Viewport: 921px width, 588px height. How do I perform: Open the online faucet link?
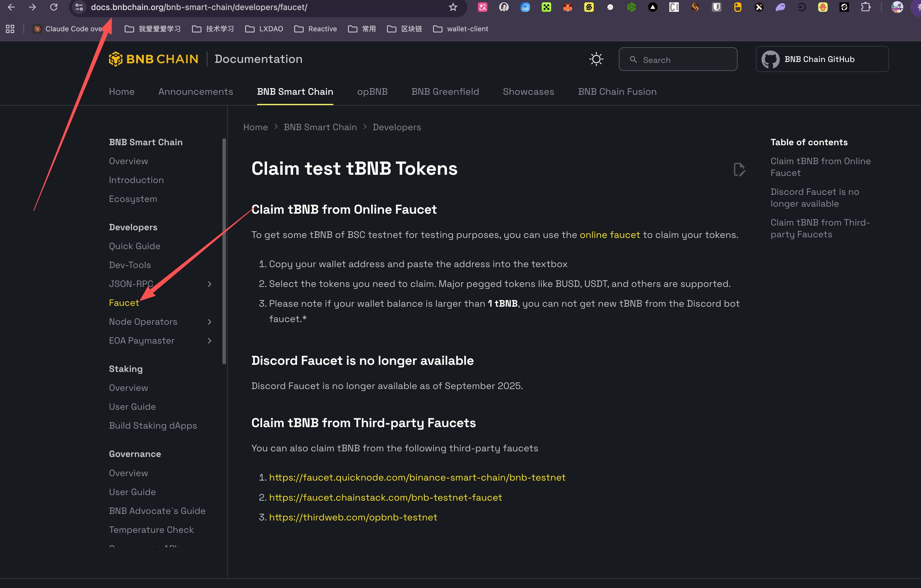click(x=610, y=235)
